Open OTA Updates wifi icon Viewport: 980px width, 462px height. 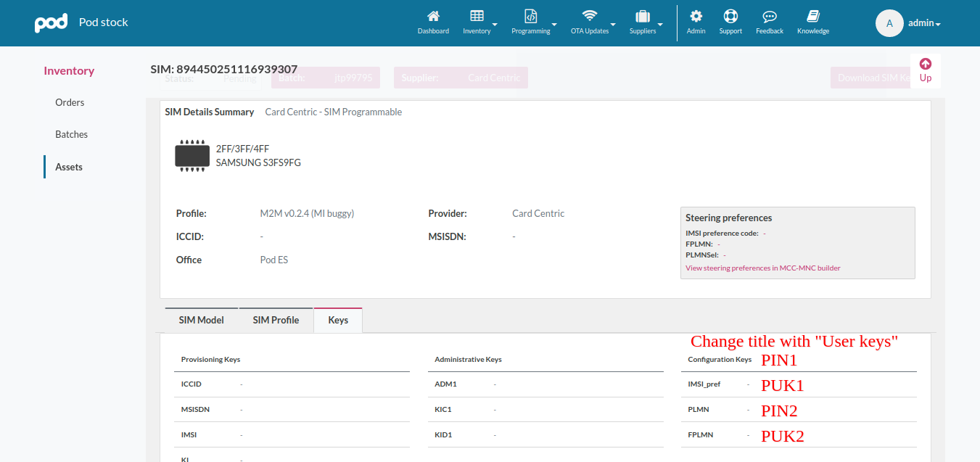(589, 16)
